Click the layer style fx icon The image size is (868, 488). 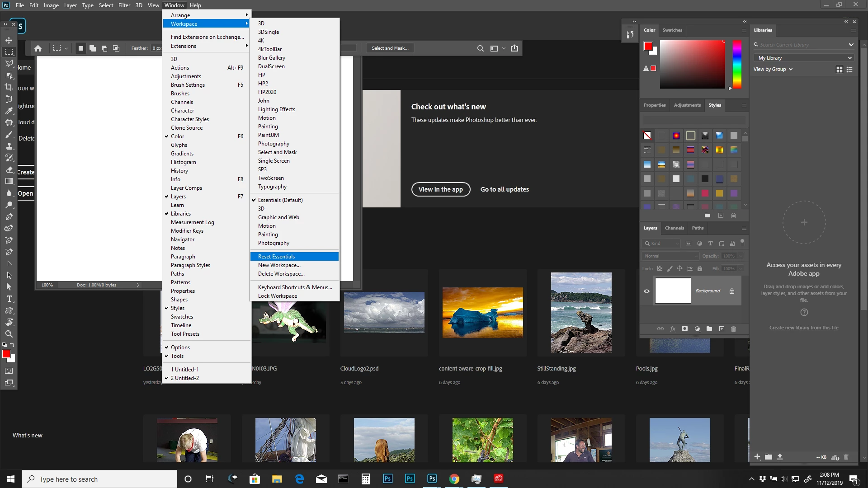pyautogui.click(x=673, y=329)
